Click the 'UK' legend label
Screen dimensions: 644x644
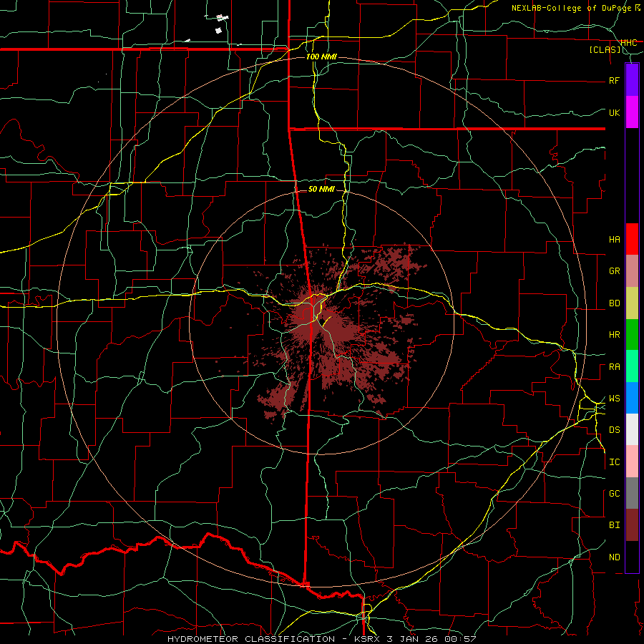[x=615, y=113]
